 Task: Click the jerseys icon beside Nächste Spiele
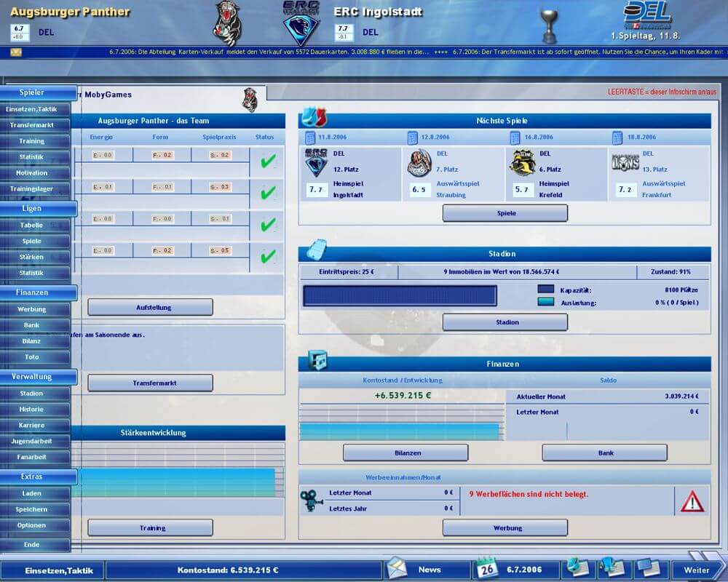pyautogui.click(x=314, y=117)
